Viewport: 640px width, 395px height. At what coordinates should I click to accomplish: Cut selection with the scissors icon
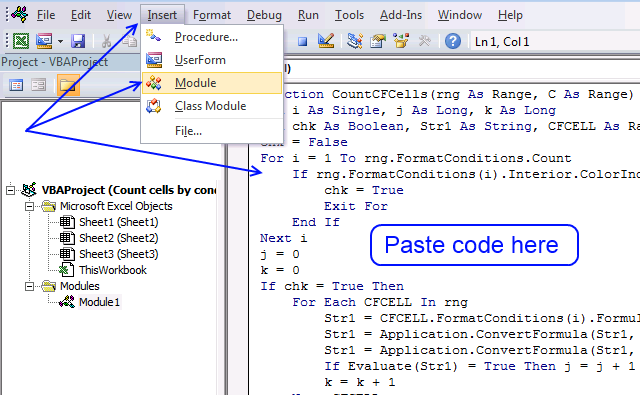(106, 41)
